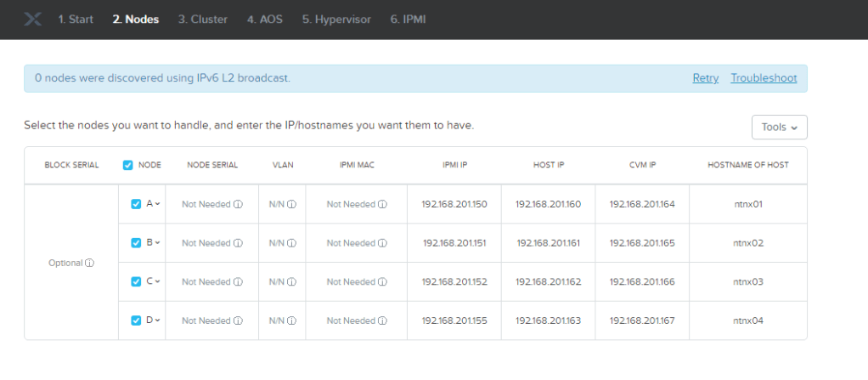Click node C's IPMI MAC info icon
The height and width of the screenshot is (380, 868).
383,282
